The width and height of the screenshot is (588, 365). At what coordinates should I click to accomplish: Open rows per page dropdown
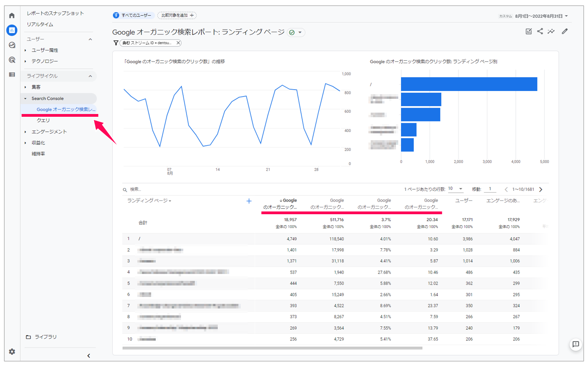coord(456,189)
